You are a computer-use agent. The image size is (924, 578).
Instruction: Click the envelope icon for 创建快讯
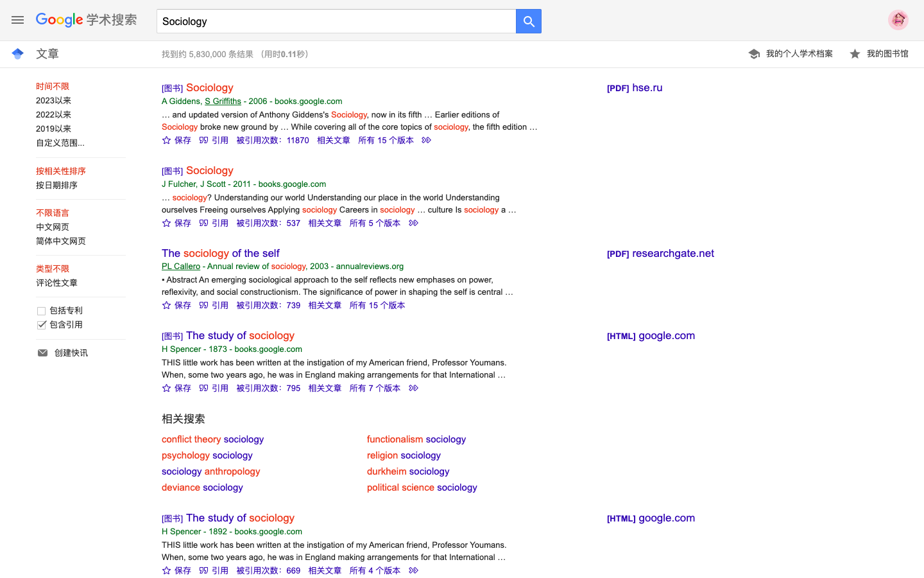42,353
